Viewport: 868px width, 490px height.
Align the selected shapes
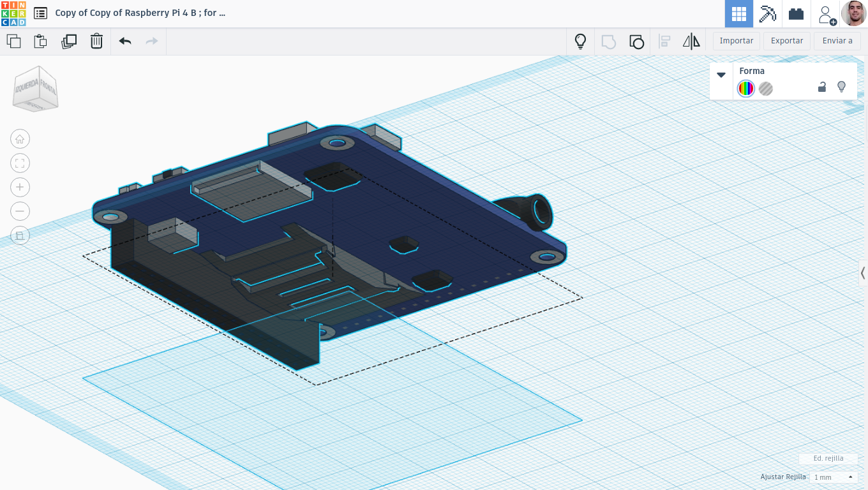[x=664, y=41]
